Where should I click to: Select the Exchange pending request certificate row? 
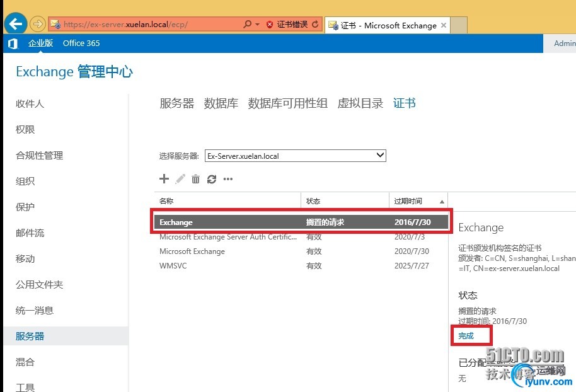point(301,222)
